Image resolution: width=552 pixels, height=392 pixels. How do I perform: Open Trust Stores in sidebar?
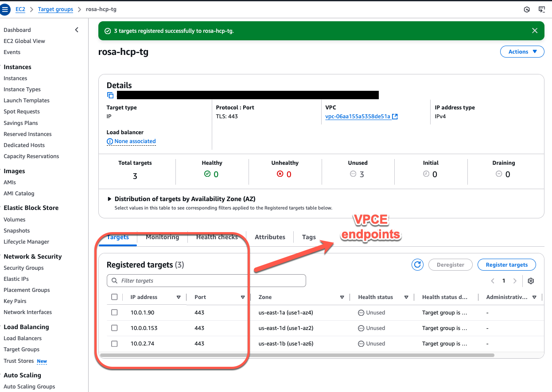coord(19,361)
